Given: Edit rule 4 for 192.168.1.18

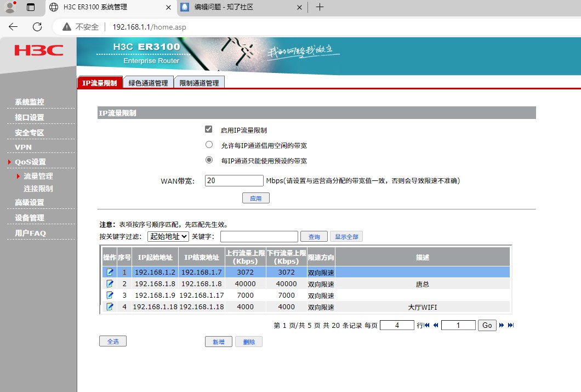Looking at the screenshot, I should [110, 307].
